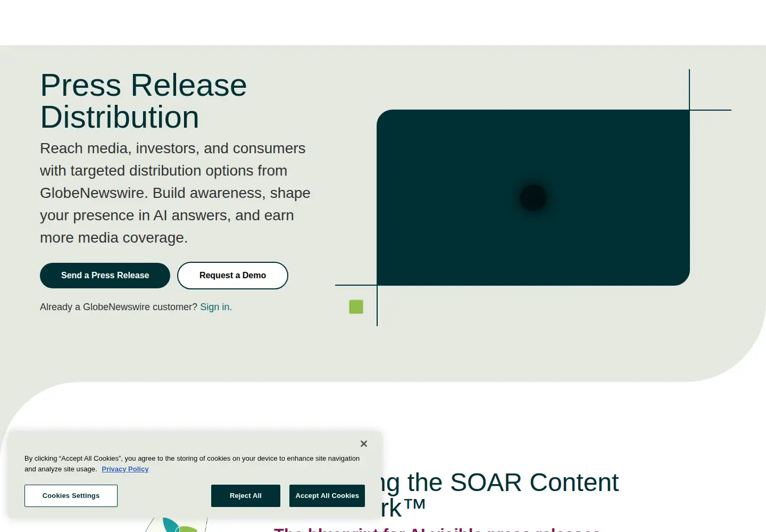Image resolution: width=766 pixels, height=532 pixels.
Task: Click the dark video panel thumbnail
Action: pyautogui.click(x=533, y=197)
